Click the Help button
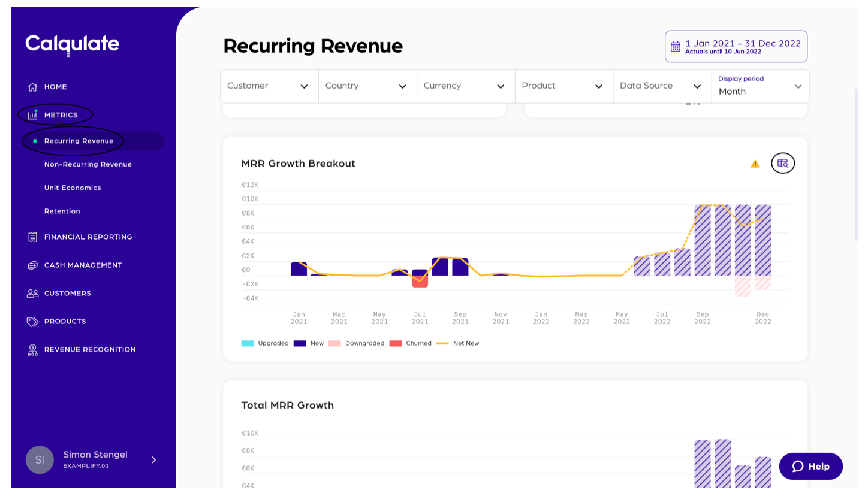This screenshot has height=502, width=868. point(811,466)
